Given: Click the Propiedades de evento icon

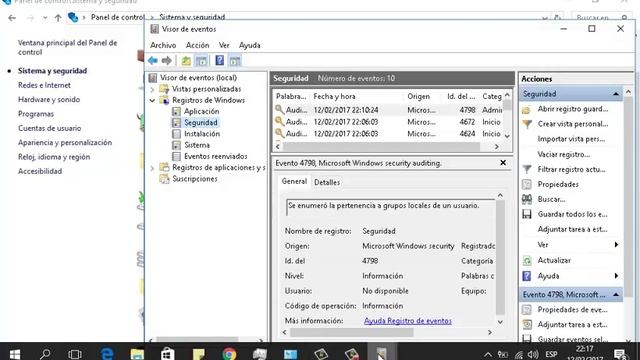Looking at the screenshot, I should [527, 310].
